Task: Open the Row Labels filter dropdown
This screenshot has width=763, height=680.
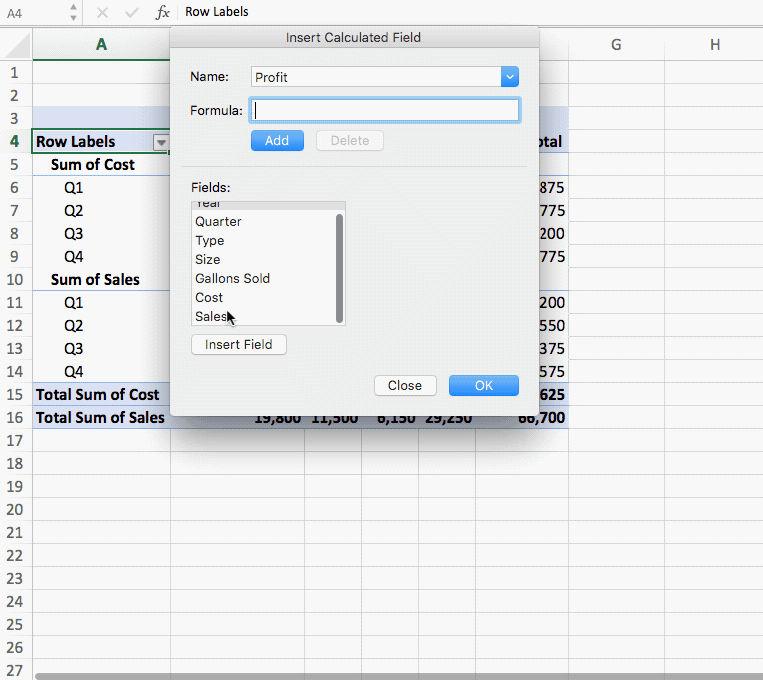Action: 160,142
